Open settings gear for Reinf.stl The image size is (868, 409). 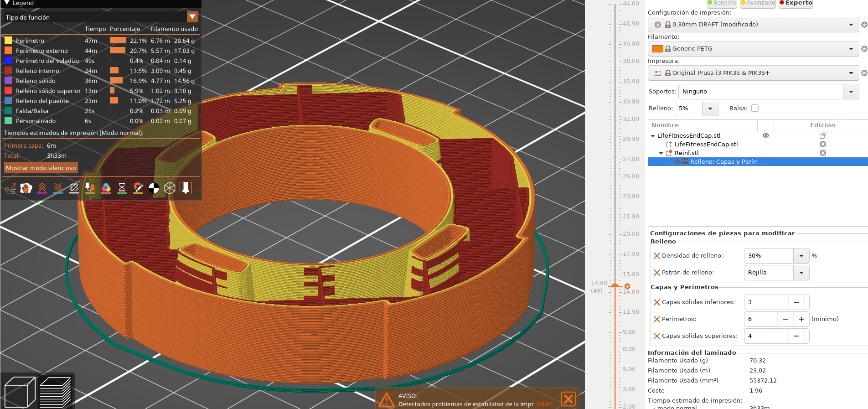[823, 153]
